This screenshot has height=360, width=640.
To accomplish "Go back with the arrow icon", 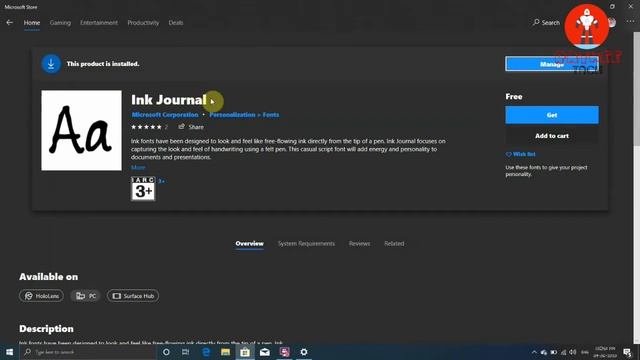I will click(x=9, y=22).
